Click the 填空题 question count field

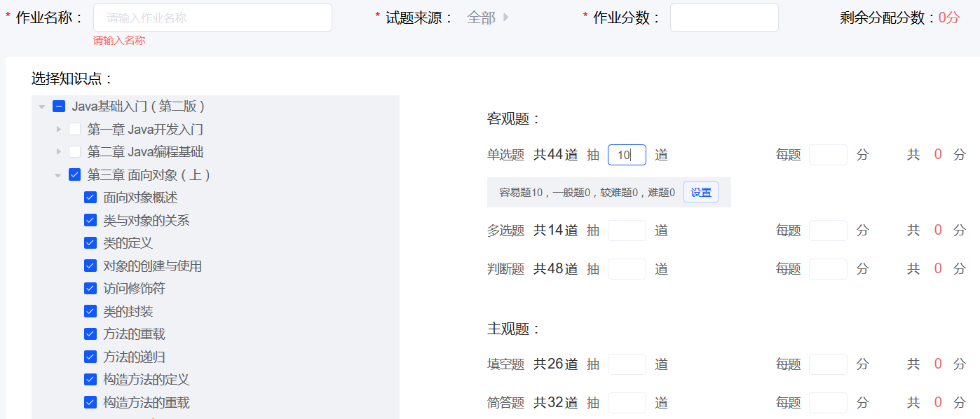click(x=627, y=364)
